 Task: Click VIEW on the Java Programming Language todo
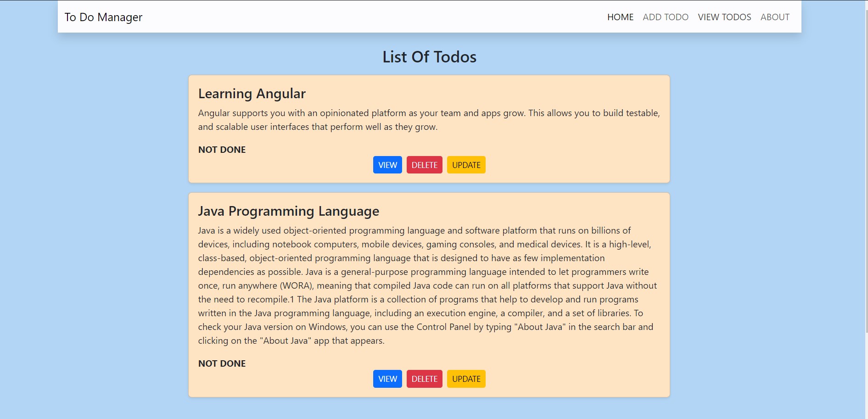coord(387,379)
